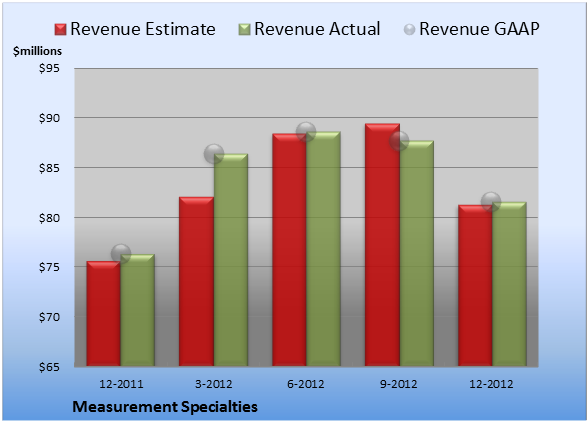Screen dimensions: 588x422
Task: Select the green actual bar for 6-2012
Action: click(x=323, y=249)
